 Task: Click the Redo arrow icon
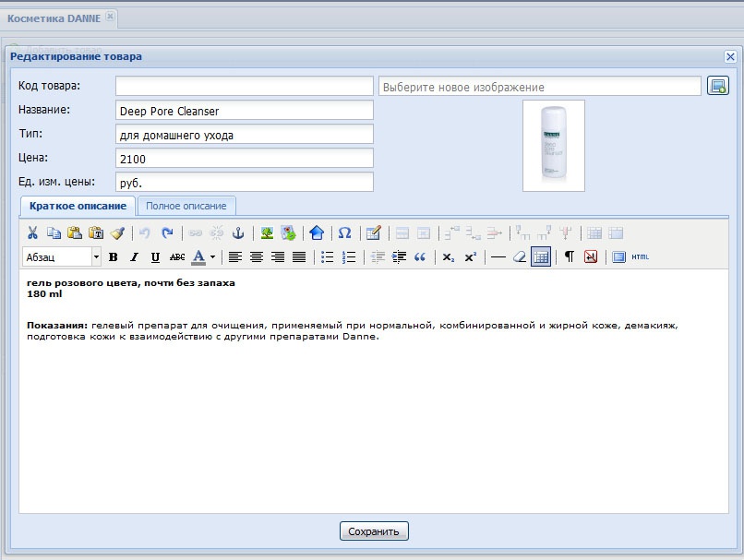click(x=167, y=232)
